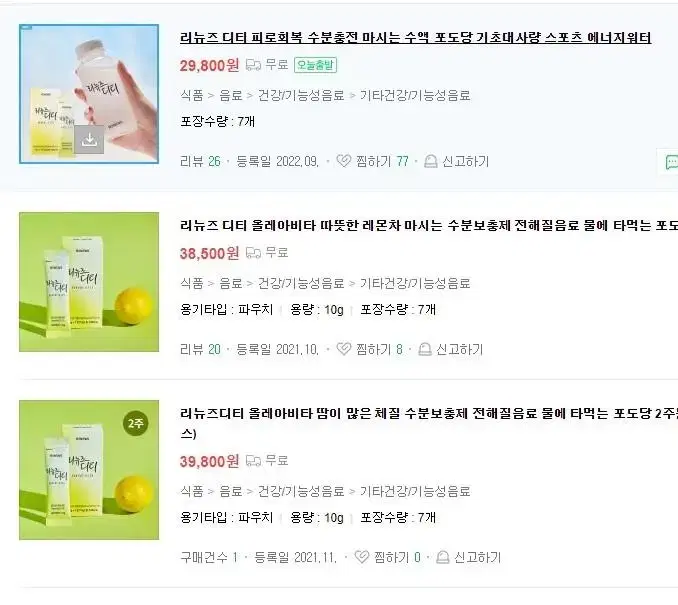Click the heart wishlist icon on 38,500원 product

pyautogui.click(x=344, y=349)
